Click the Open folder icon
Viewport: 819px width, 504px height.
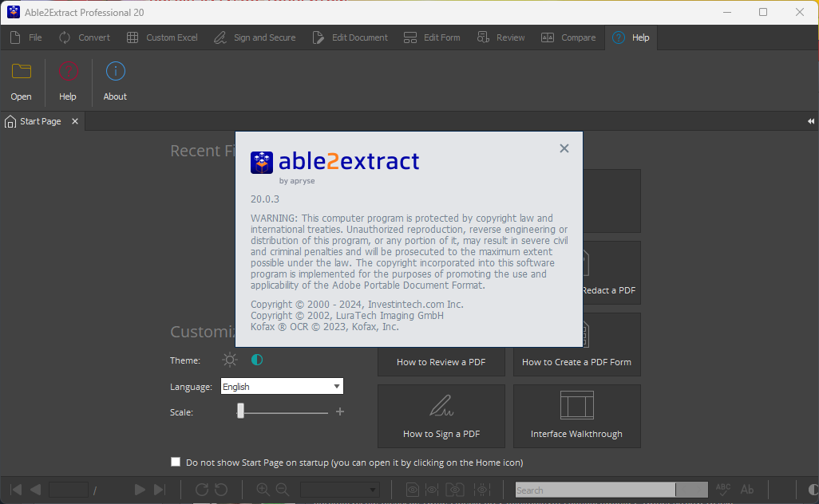[x=22, y=71]
